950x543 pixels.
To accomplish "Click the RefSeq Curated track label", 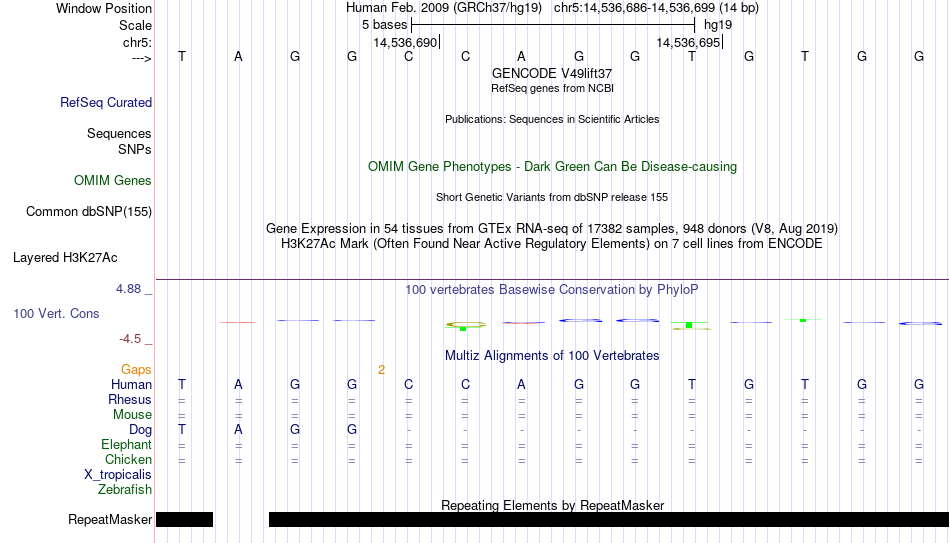I will (105, 102).
